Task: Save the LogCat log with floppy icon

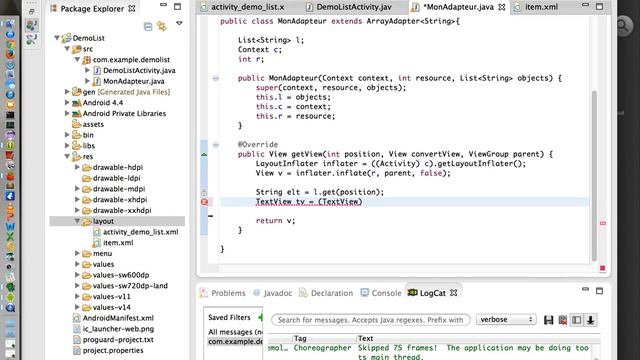Action: pyautogui.click(x=549, y=320)
